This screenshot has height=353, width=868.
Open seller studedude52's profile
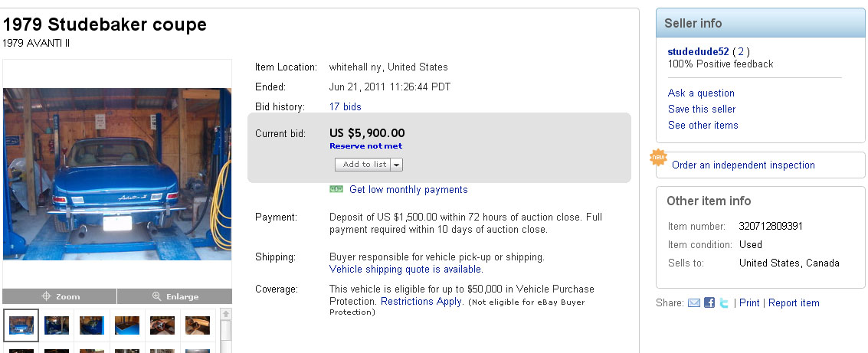coord(698,51)
